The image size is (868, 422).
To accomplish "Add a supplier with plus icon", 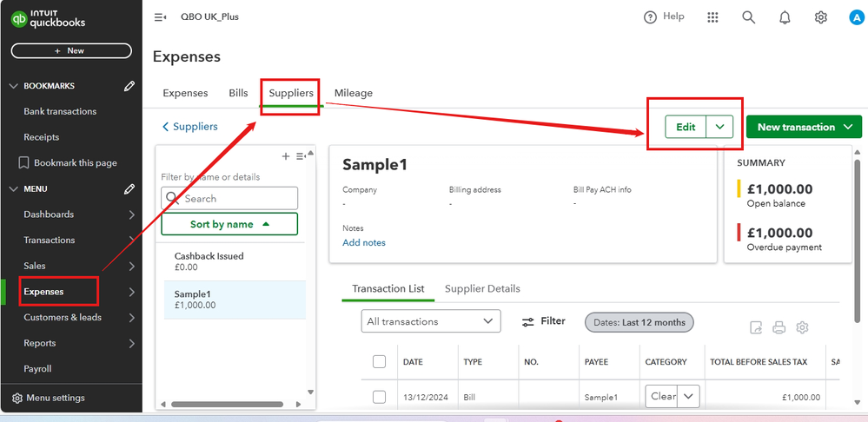I will (x=286, y=156).
